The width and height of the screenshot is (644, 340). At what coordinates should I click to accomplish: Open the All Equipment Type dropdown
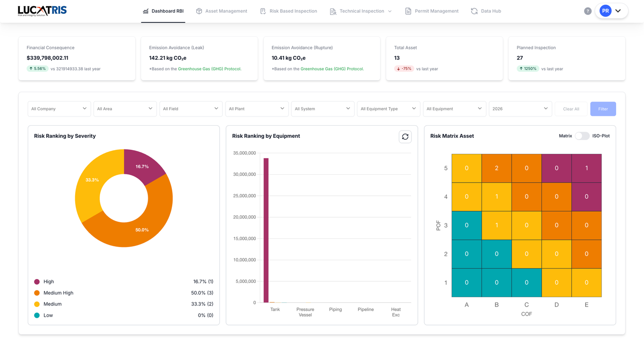[x=389, y=109]
